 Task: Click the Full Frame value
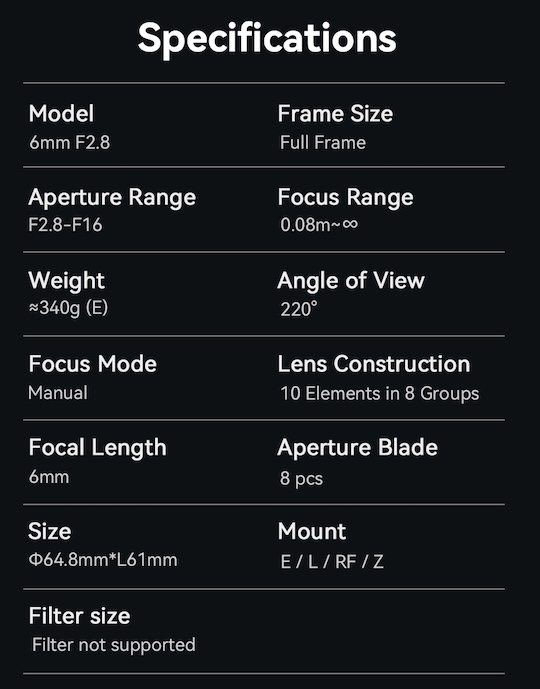(323, 142)
